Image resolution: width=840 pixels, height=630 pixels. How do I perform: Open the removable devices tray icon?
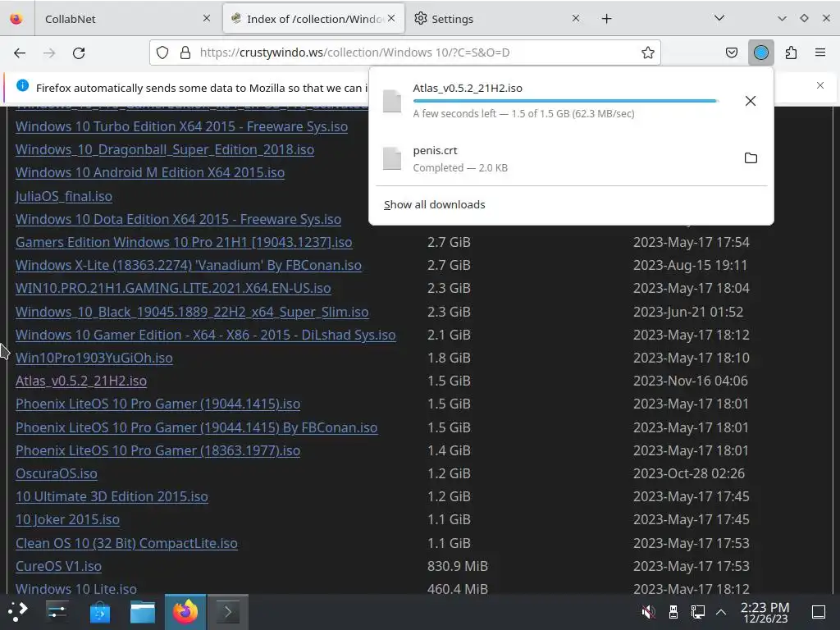pyautogui.click(x=673, y=612)
